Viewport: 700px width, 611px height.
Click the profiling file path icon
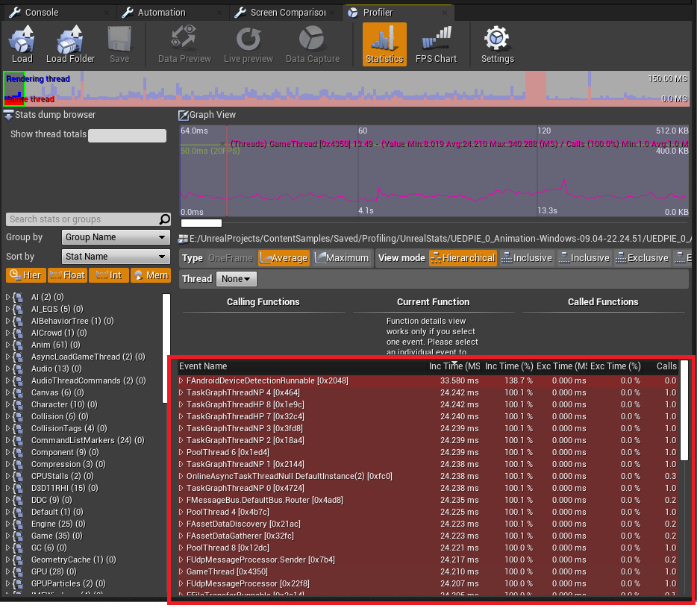pos(183,239)
